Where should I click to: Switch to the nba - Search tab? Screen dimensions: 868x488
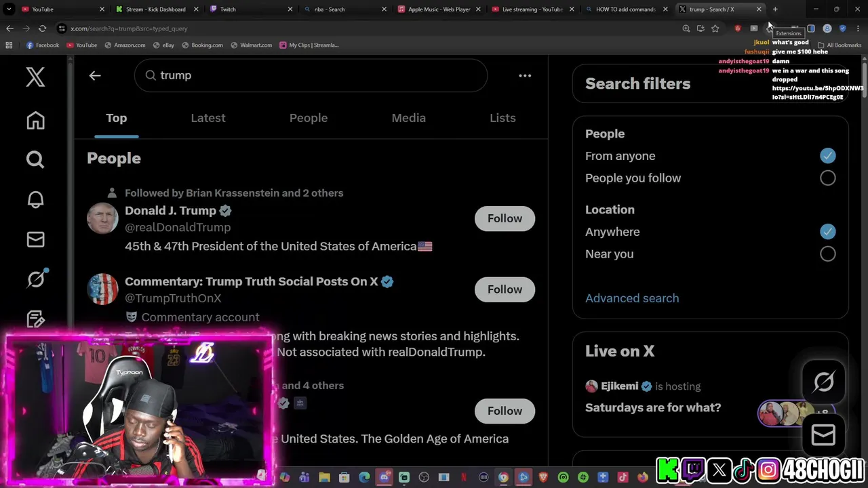click(x=345, y=9)
